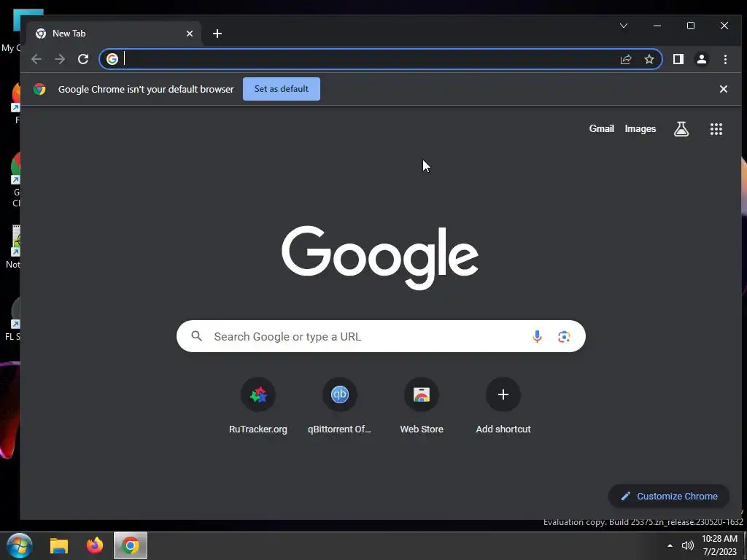Open the Web Store shortcut
Image resolution: width=747 pixels, height=560 pixels.
[422, 405]
